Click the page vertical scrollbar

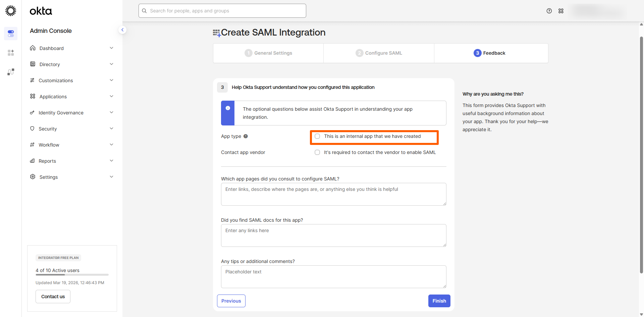point(641,154)
